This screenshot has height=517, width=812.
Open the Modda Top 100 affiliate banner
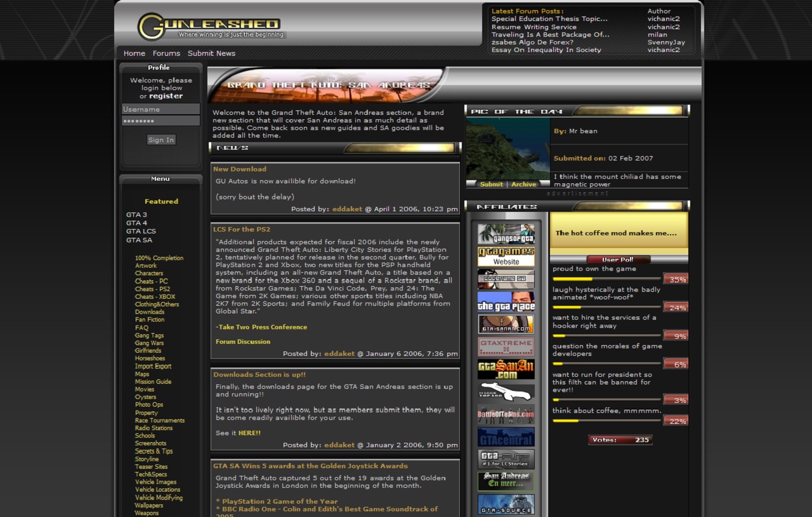[506, 391]
